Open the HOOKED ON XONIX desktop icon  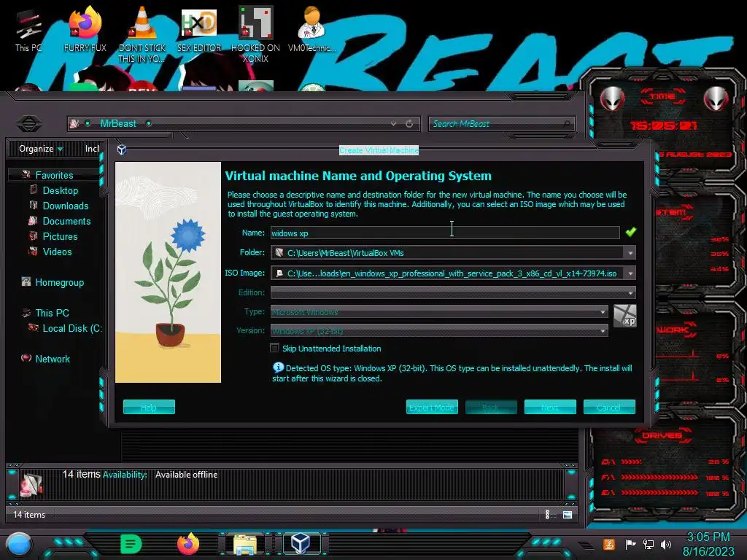click(255, 34)
